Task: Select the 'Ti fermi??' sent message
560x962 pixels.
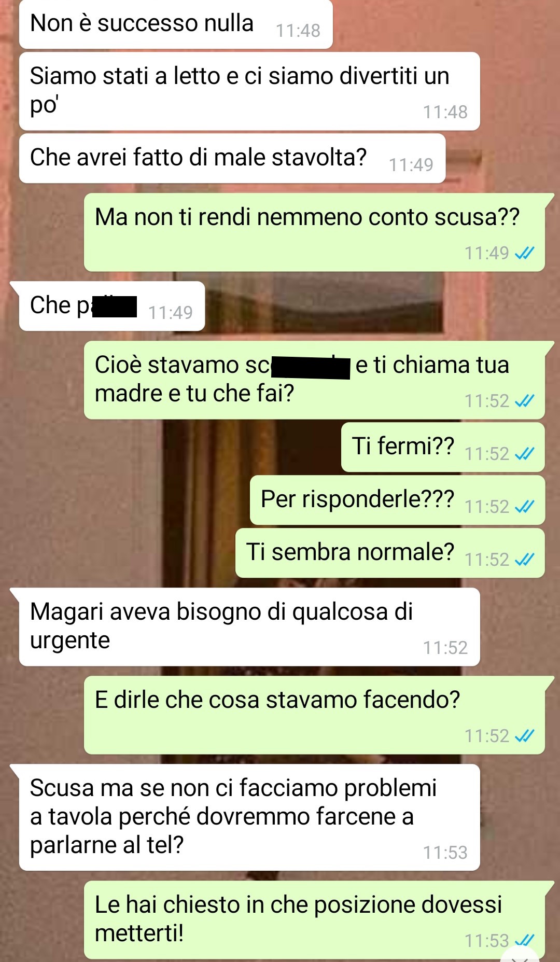Action: [443, 447]
